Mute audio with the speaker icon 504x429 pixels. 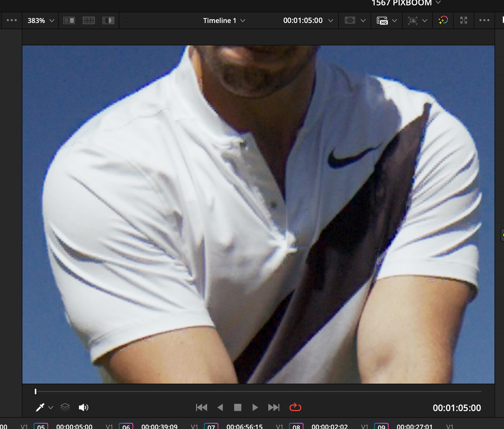tap(83, 407)
